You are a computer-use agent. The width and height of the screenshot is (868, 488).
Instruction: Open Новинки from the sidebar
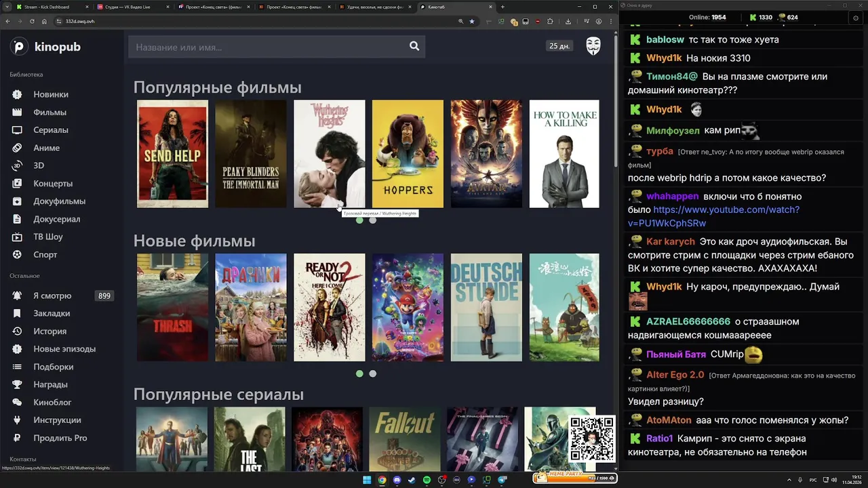point(51,94)
